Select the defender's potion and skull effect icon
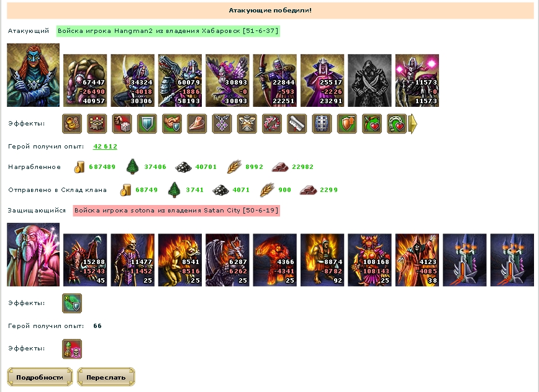The image size is (539, 392). click(x=72, y=349)
